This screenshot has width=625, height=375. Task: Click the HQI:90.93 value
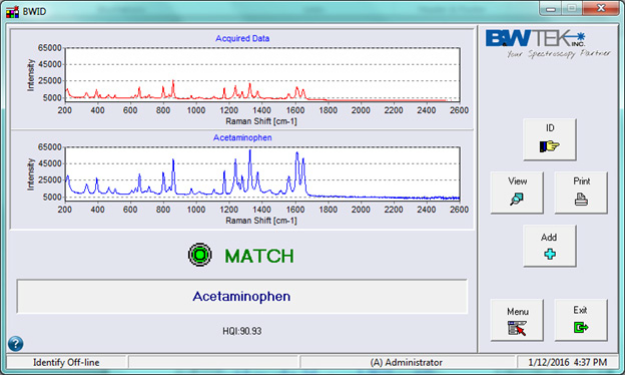(242, 331)
